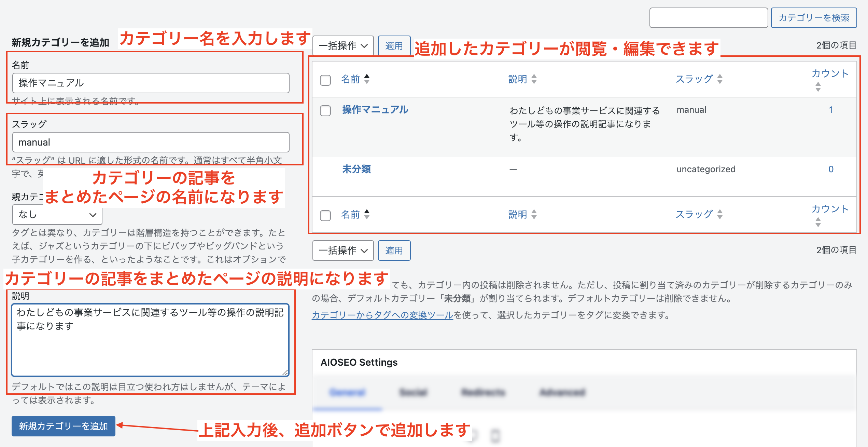Open the blurred Social tab in AIOSEO Settings
The image size is (868, 447).
click(413, 392)
